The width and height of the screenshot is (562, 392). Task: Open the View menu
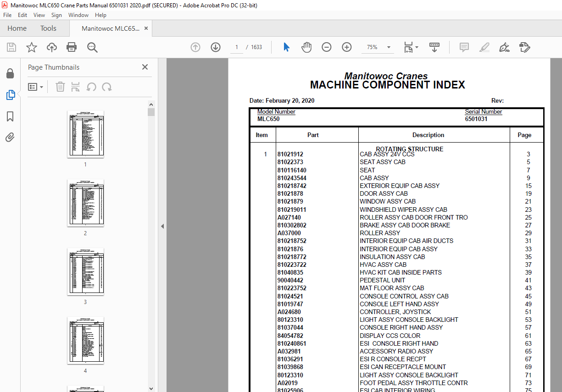(39, 15)
